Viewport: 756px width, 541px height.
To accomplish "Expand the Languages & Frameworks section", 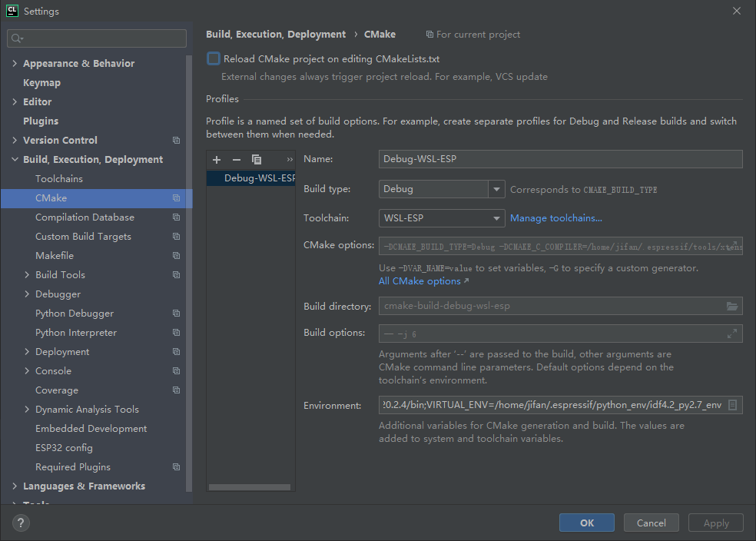I will pyautogui.click(x=14, y=486).
